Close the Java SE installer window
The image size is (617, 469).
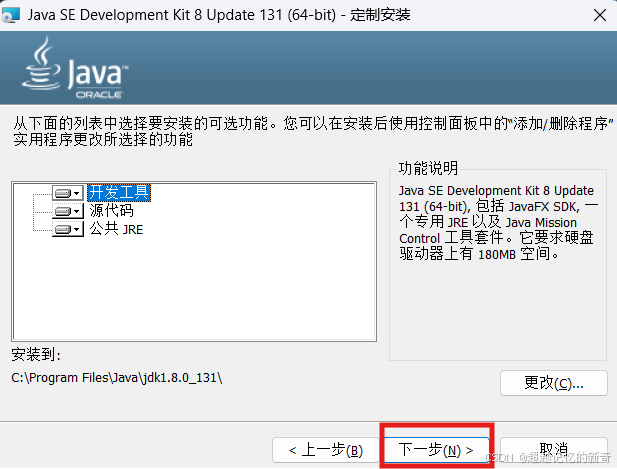click(600, 15)
